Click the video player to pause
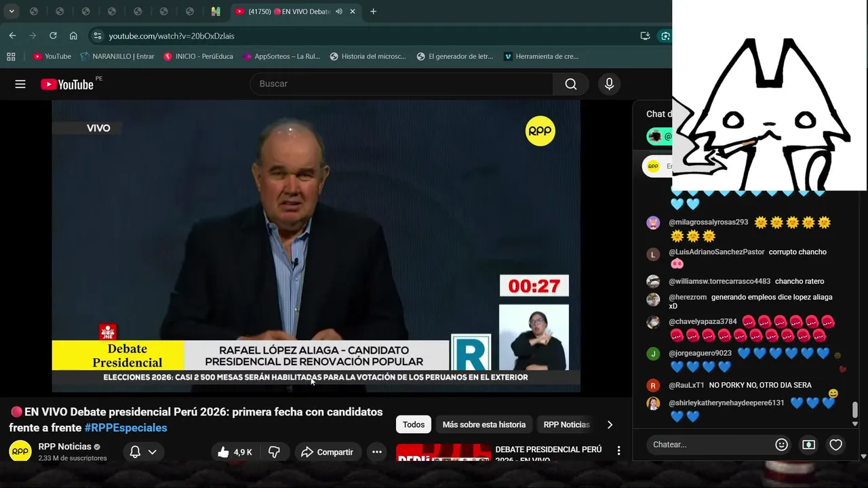The width and height of the screenshot is (868, 488). click(316, 246)
